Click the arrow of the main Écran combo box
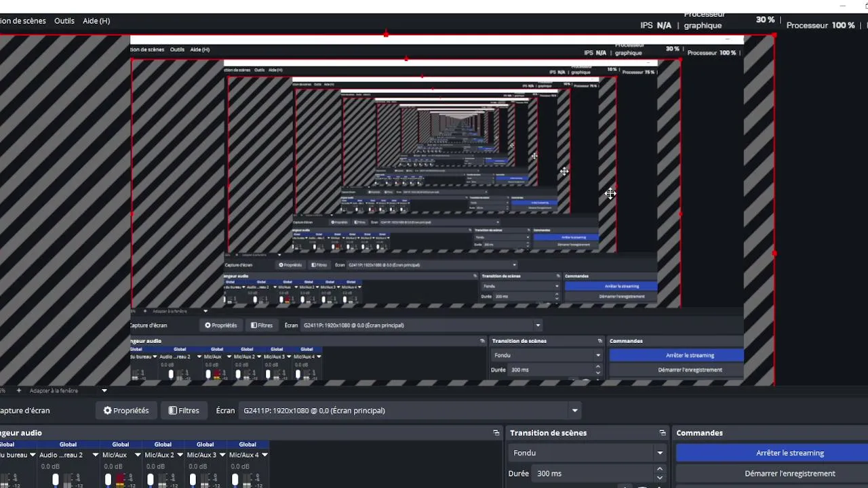Screen dimensions: 868x488 pos(574,411)
